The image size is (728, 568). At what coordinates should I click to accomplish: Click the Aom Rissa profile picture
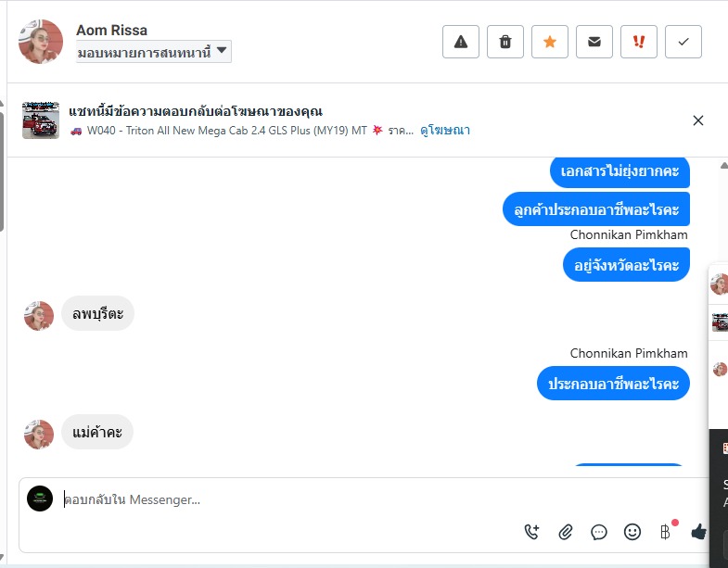[41, 42]
